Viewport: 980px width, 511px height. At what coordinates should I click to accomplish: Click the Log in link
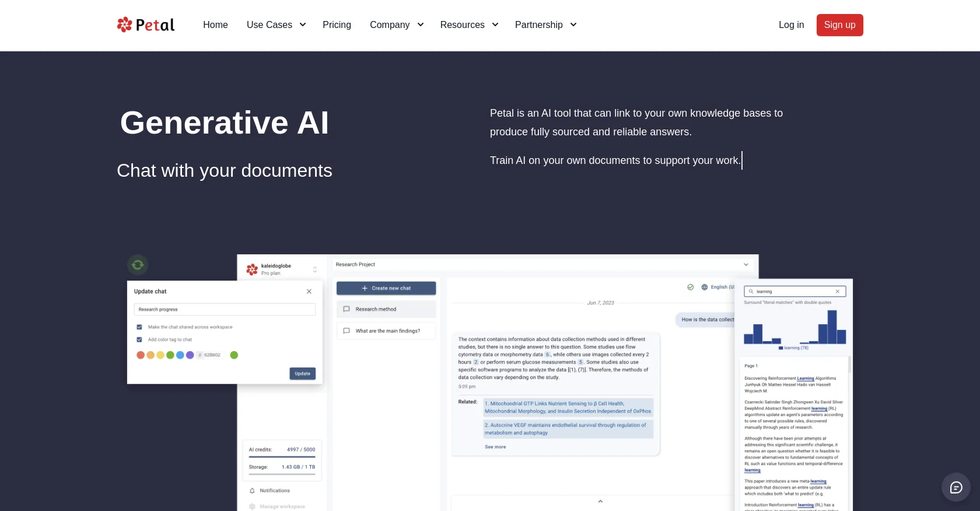tap(791, 24)
